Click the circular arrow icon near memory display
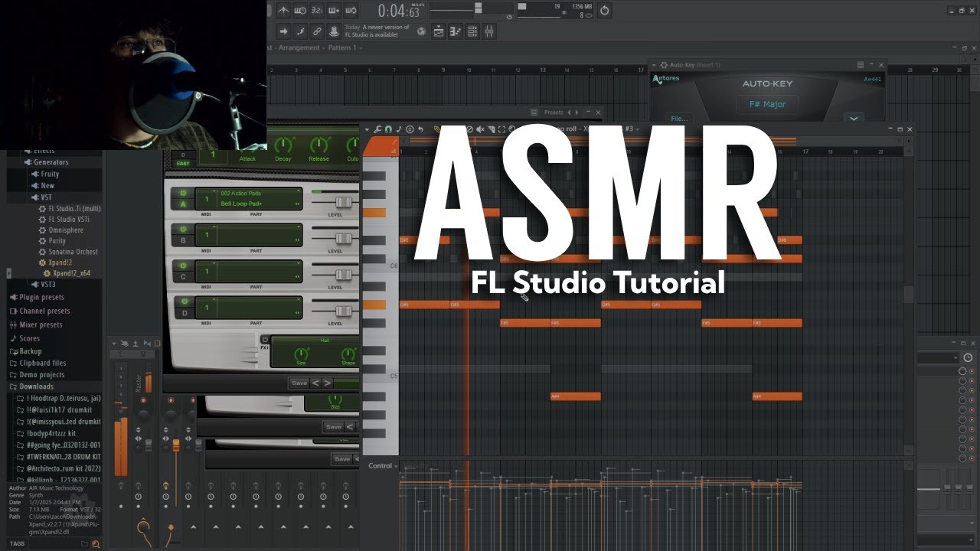980x551 pixels. pos(605,10)
